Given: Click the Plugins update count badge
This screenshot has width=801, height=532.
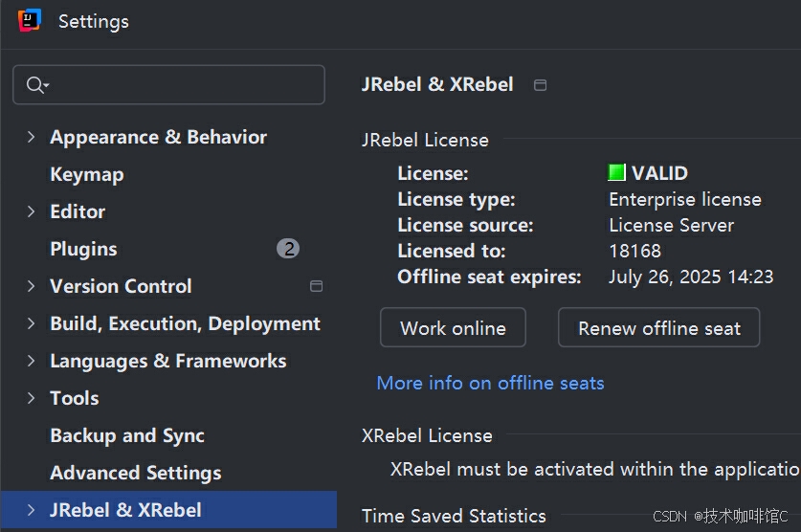Looking at the screenshot, I should [288, 249].
